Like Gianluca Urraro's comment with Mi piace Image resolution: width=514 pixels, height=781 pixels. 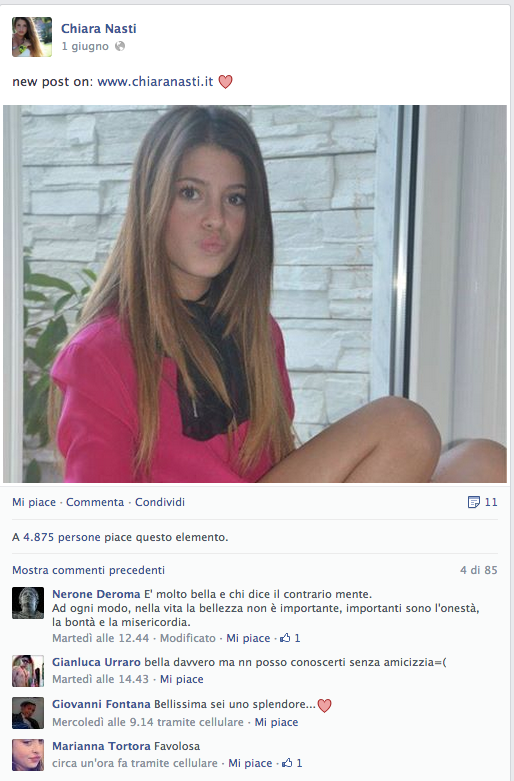[181, 679]
